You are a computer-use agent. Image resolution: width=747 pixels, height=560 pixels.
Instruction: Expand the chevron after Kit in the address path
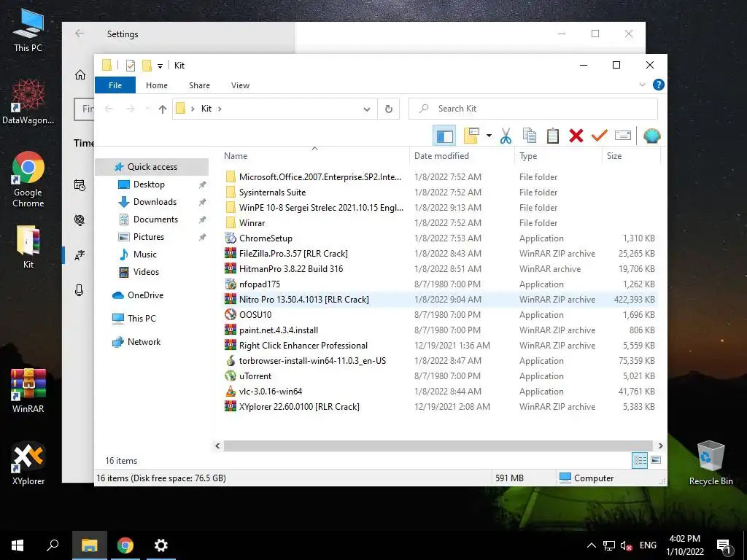[x=220, y=109]
